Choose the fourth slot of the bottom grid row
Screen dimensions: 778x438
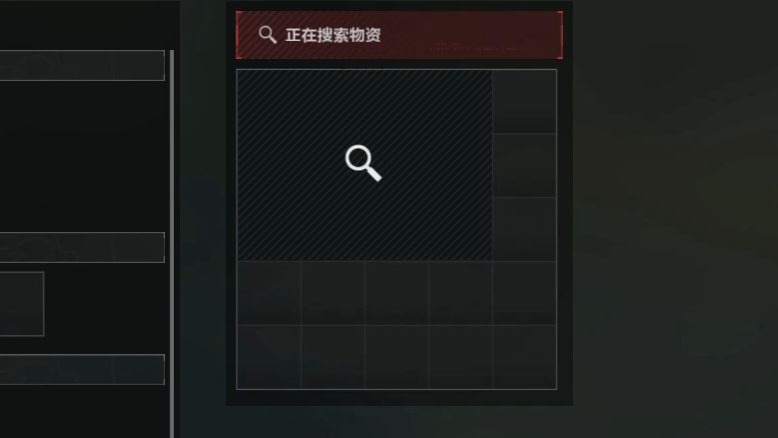click(460, 357)
